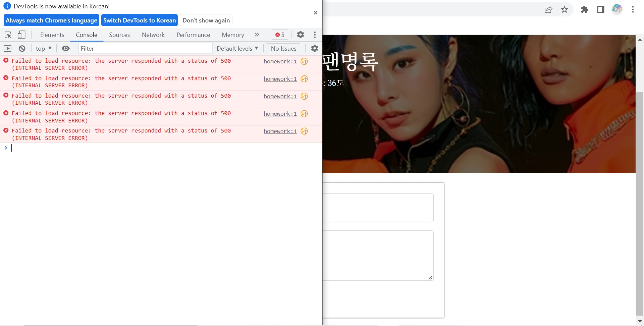The image size is (644, 326).
Task: Click the page vertical scrollbar thumb
Action: point(640,204)
